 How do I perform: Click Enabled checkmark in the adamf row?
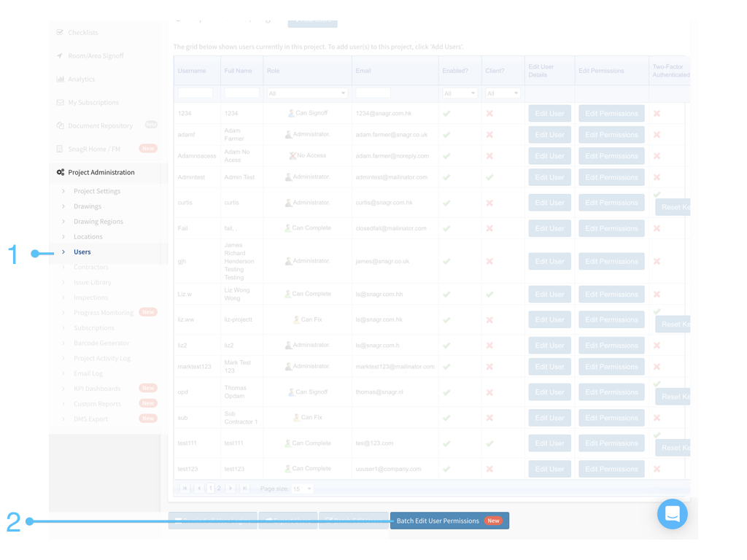446,135
